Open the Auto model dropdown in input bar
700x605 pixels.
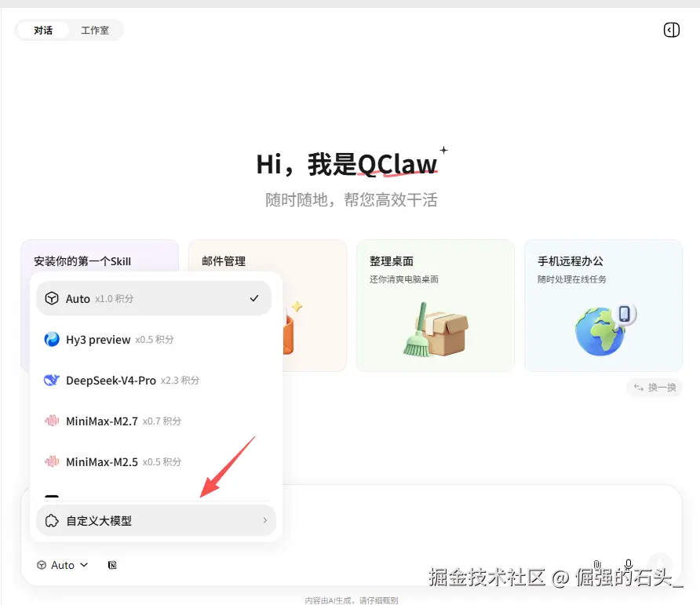pos(62,565)
